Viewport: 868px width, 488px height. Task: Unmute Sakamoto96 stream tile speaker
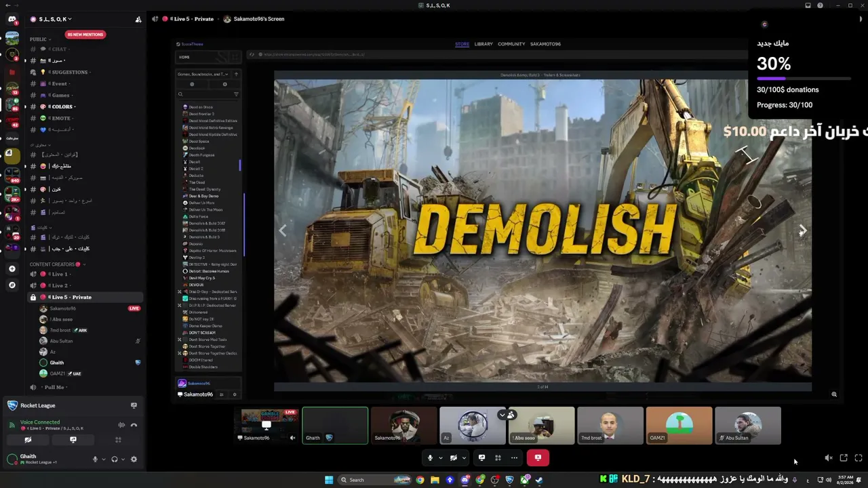pyautogui.click(x=292, y=438)
